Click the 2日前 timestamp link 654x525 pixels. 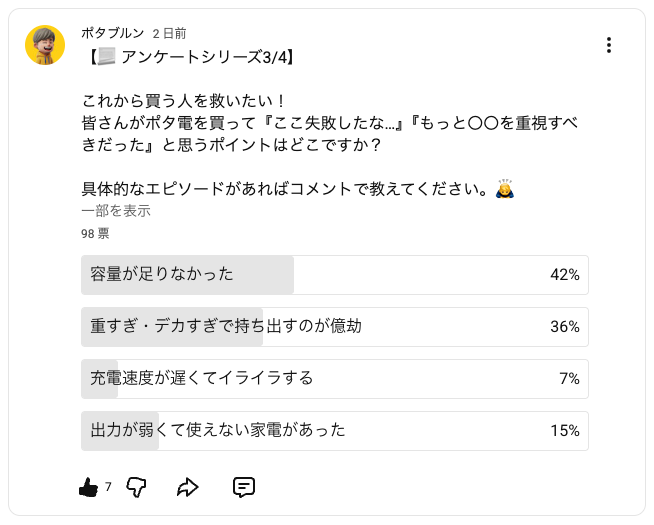168,33
